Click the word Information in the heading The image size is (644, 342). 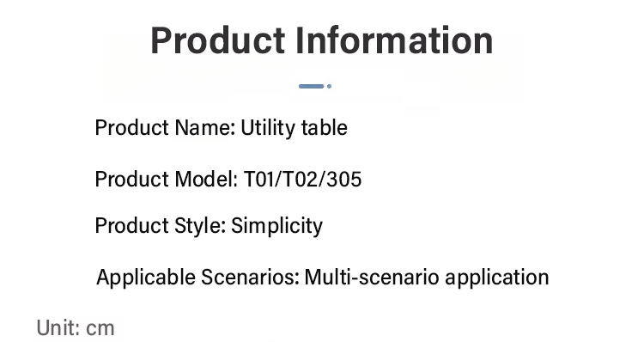coord(394,40)
